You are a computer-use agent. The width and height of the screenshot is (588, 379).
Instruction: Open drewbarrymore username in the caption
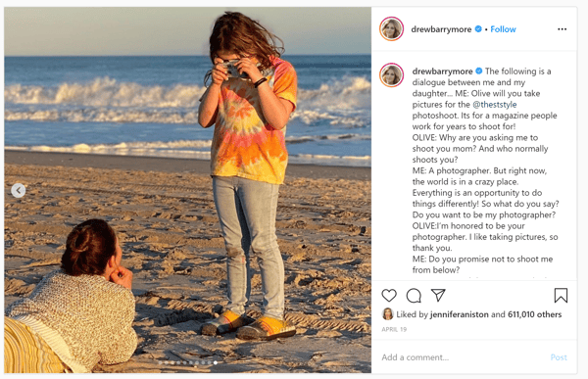442,71
